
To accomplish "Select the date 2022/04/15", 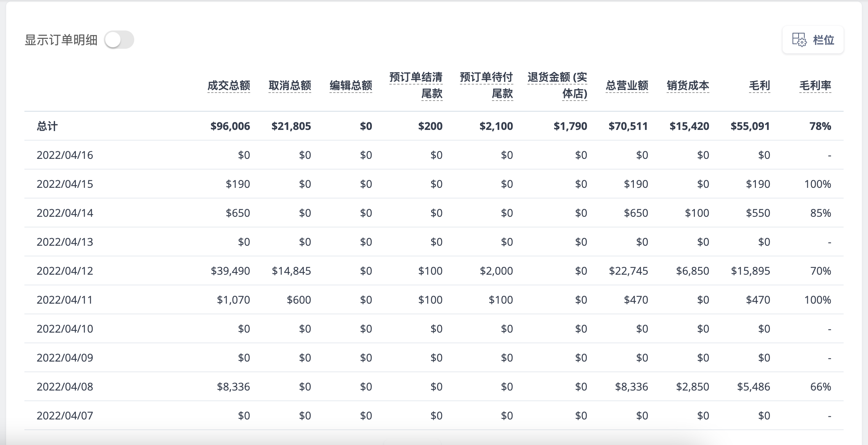I will (x=65, y=184).
